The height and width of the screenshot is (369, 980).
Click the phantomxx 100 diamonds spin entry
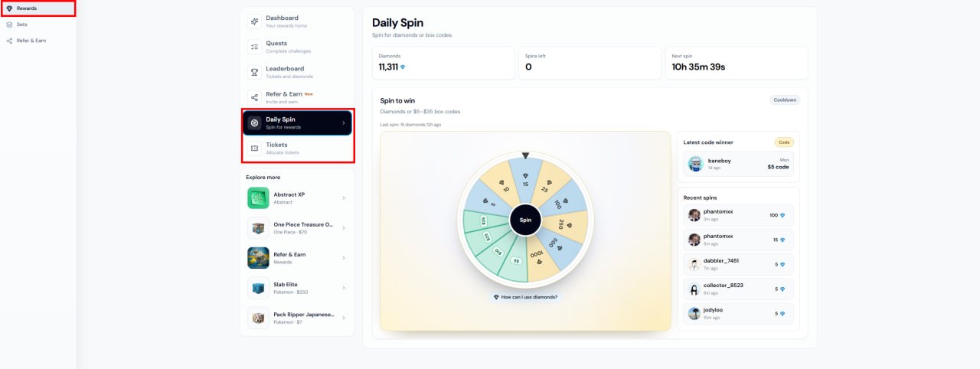pyautogui.click(x=738, y=215)
